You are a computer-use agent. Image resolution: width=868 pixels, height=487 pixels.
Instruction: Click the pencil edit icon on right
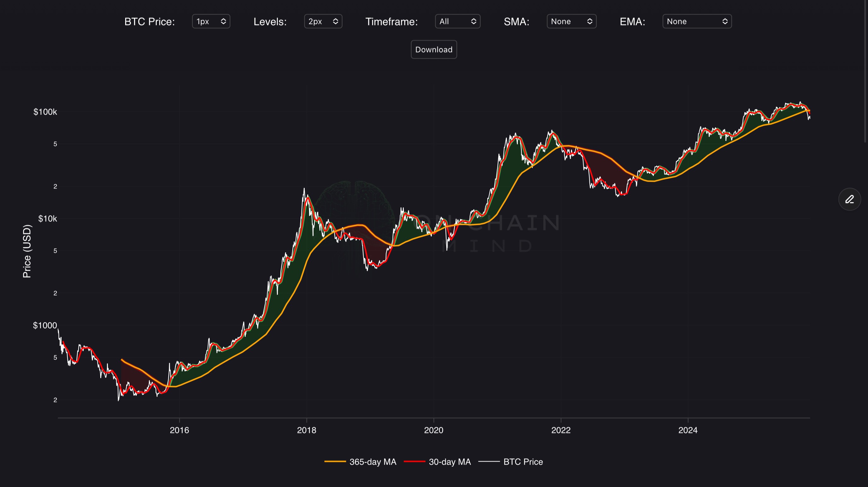pos(849,199)
